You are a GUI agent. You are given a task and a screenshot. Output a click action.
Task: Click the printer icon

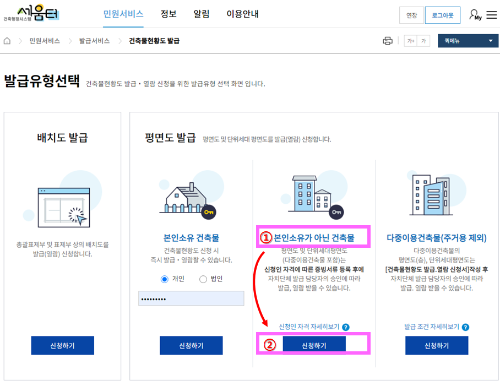(x=388, y=41)
